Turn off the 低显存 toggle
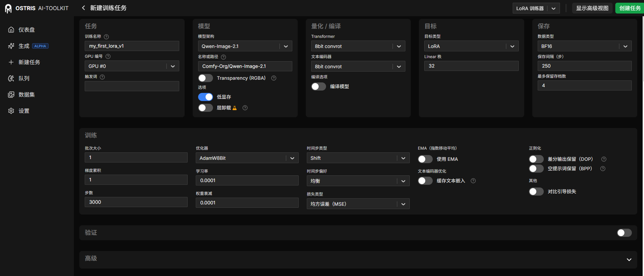Image resolution: width=644 pixels, height=276 pixels. (205, 97)
